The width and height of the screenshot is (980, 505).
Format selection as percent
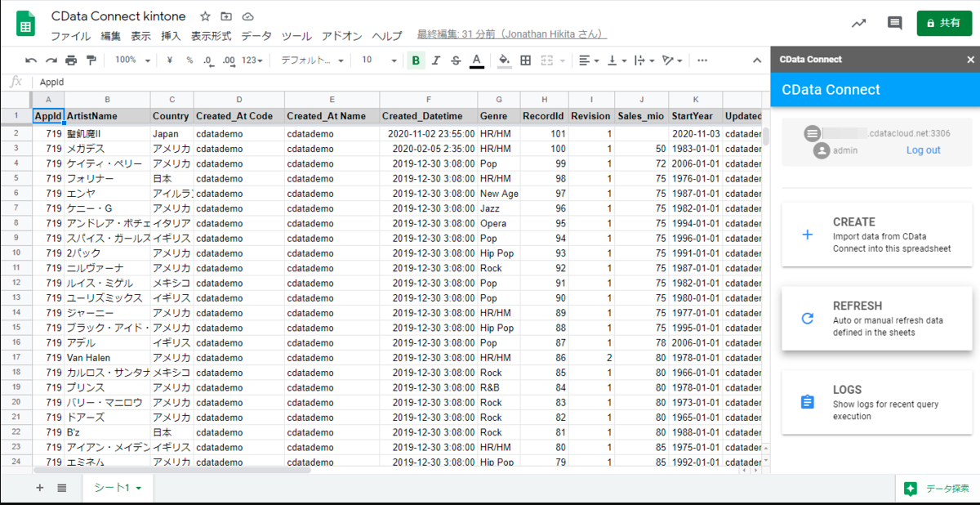189,60
